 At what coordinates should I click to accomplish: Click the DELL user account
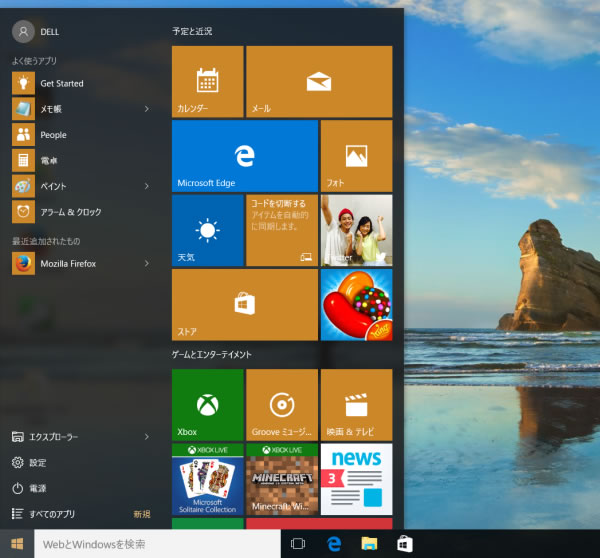[x=36, y=31]
